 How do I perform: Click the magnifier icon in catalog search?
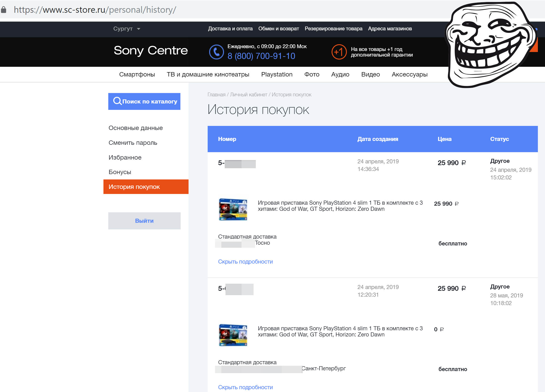(x=117, y=101)
